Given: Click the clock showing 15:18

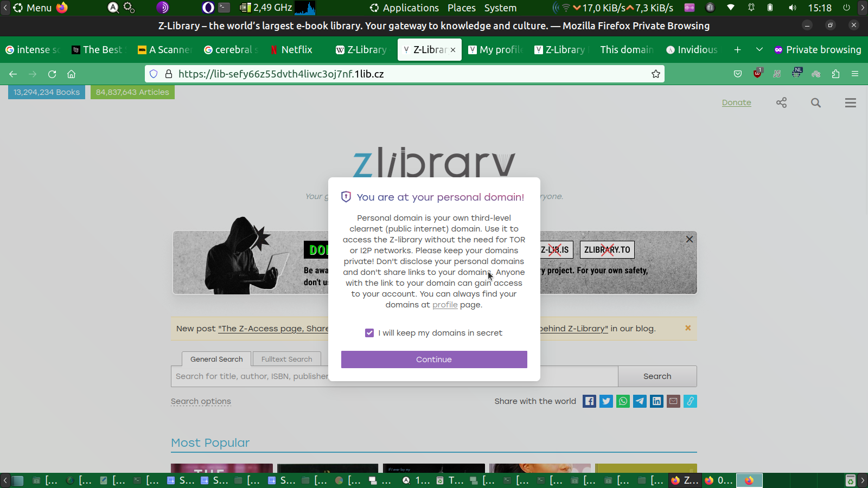Looking at the screenshot, I should [820, 8].
